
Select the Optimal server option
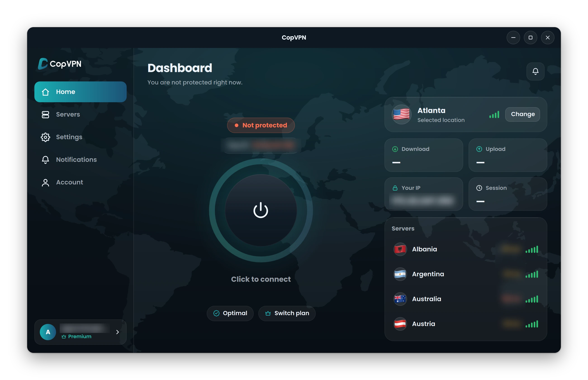230,313
